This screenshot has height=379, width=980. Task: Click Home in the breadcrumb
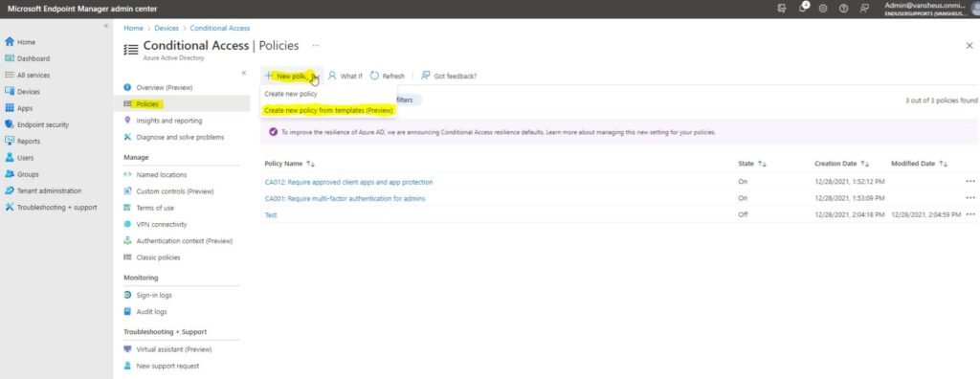[133, 28]
